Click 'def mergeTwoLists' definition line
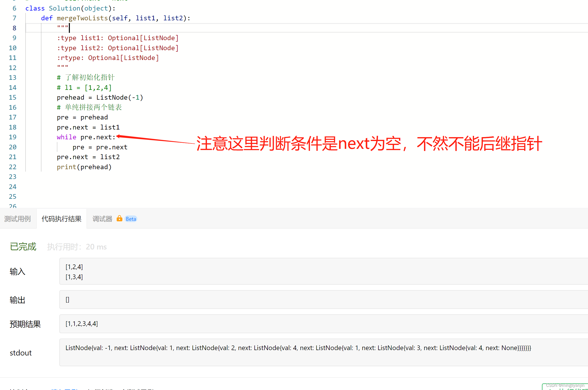588x390 pixels. coord(115,18)
